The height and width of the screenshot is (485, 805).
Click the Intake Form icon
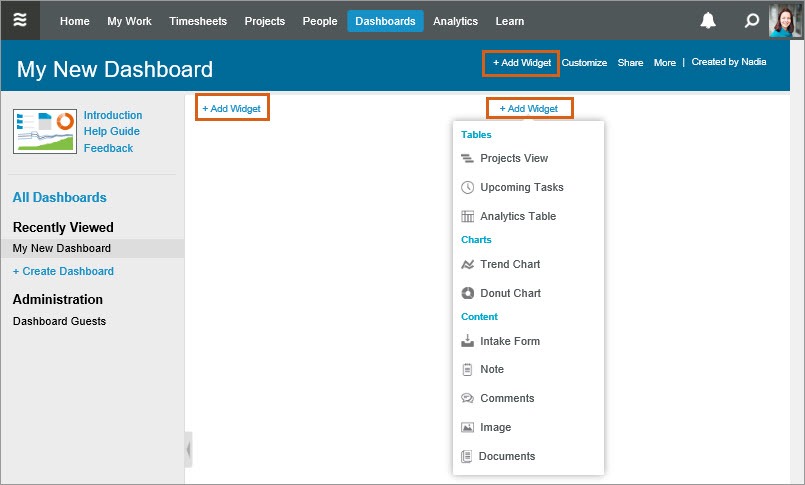[467, 341]
